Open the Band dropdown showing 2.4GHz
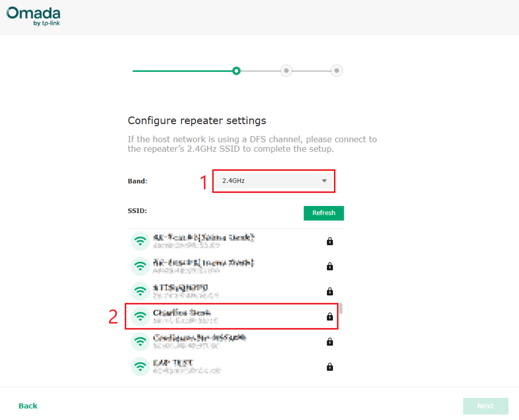Viewport: 519px width, 420px height. point(274,181)
